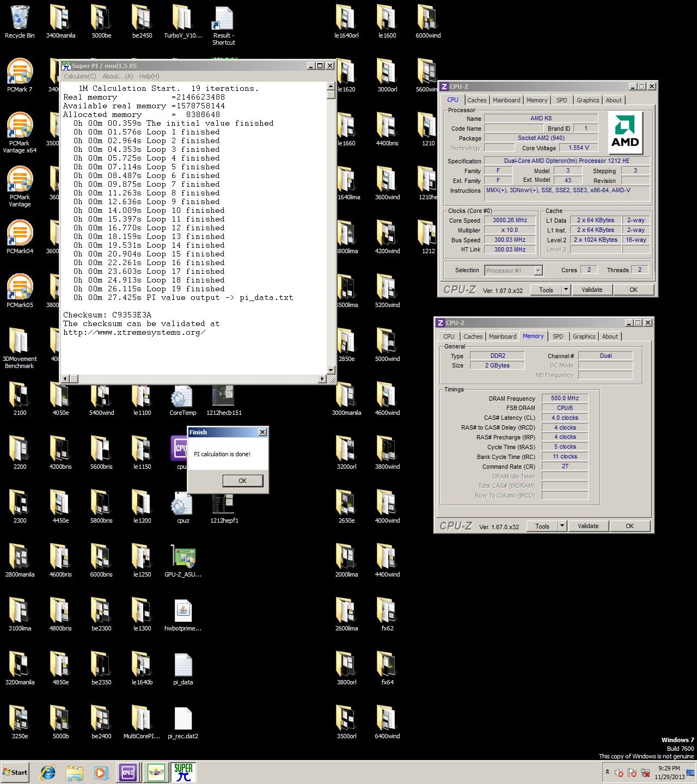Open the Calculate(C) menu in Super PI
Viewport: 697px width, 784px height.
(80, 76)
